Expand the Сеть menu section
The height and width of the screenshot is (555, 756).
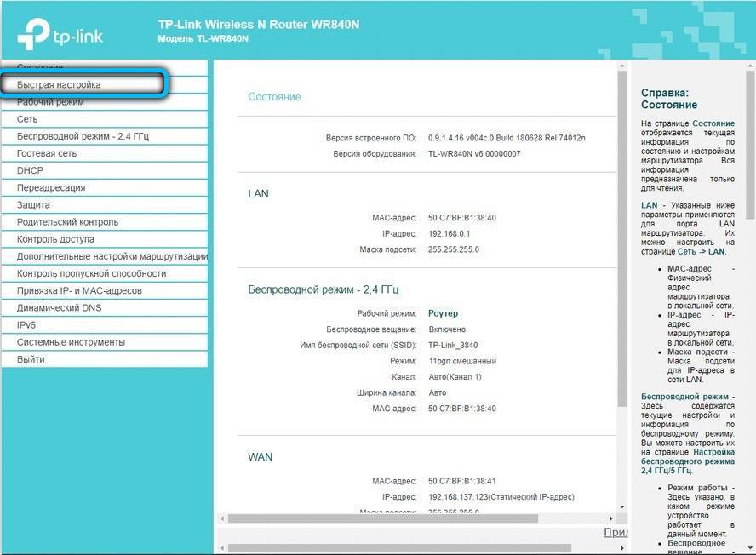pyautogui.click(x=27, y=119)
